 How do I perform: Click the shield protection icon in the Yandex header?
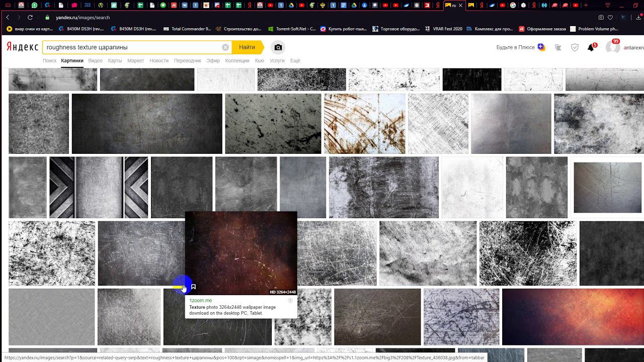[575, 47]
